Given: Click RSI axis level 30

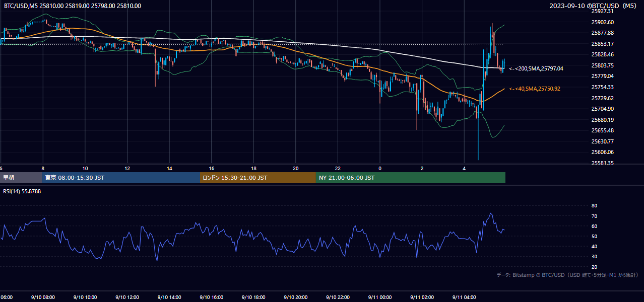Looking at the screenshot, I should click(595, 257).
